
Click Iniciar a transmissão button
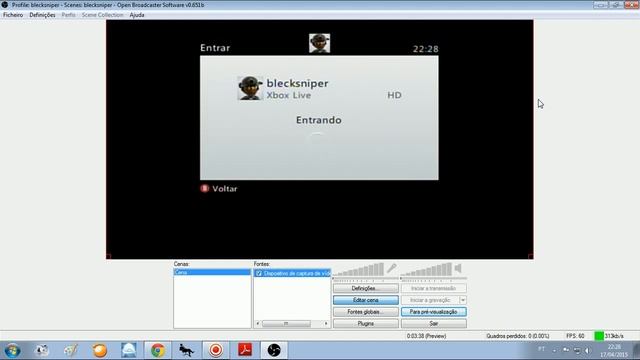(433, 288)
